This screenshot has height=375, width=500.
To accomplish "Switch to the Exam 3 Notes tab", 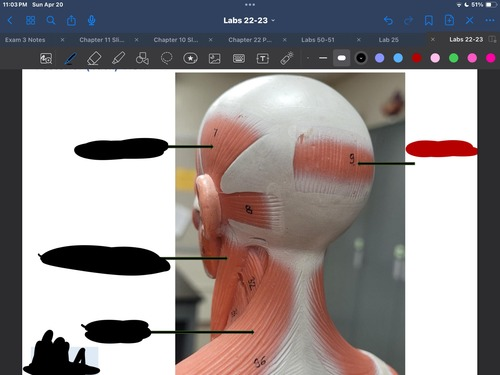I will point(25,40).
